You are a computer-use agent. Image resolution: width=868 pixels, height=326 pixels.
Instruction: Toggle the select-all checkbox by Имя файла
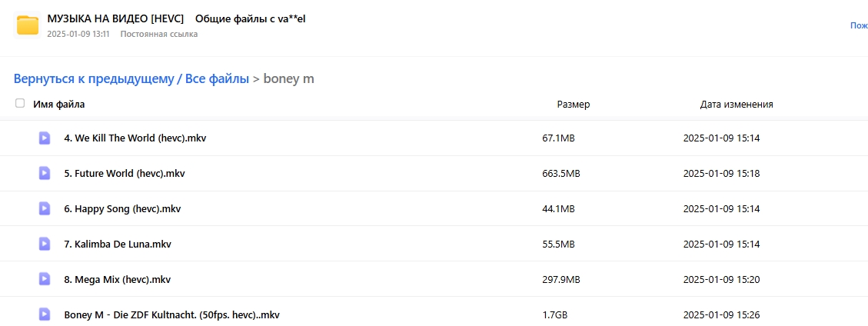[20, 104]
